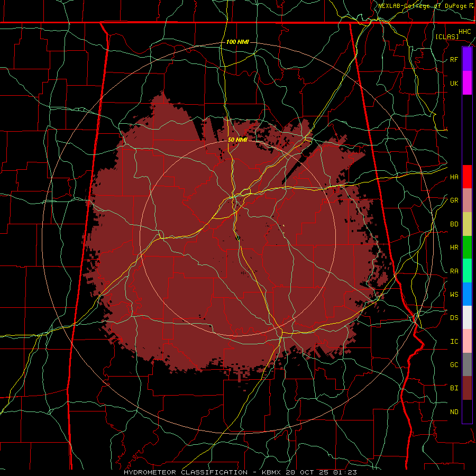Click the ND black legend swatch
This screenshot has width=476, height=476.
[467, 411]
